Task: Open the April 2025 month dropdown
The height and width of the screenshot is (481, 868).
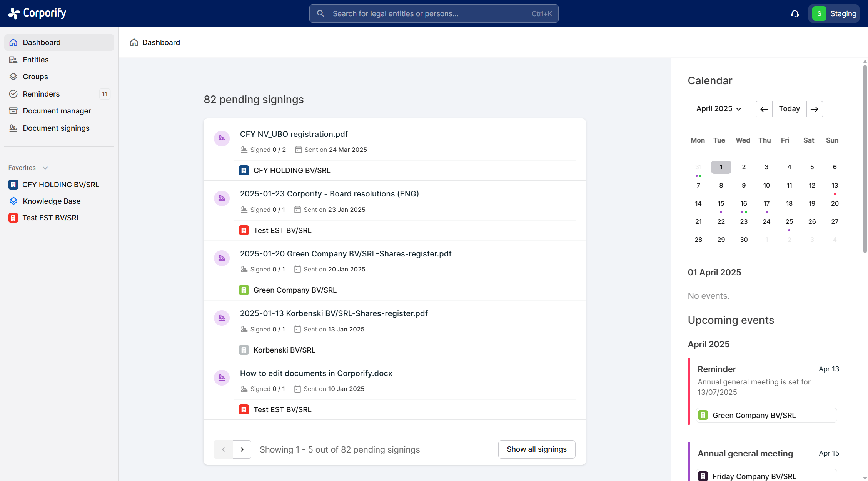Action: coord(718,109)
